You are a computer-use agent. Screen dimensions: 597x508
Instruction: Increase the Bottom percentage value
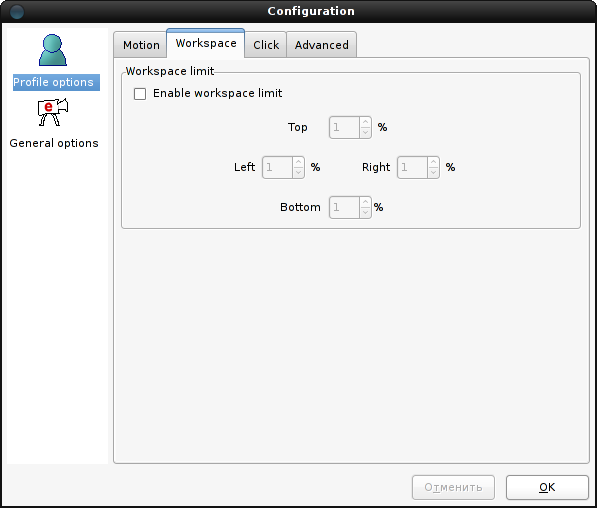coord(365,202)
